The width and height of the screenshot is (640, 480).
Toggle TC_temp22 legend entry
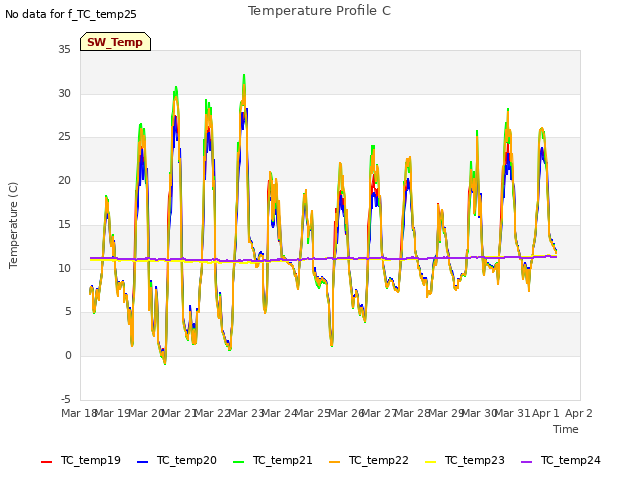369,461
